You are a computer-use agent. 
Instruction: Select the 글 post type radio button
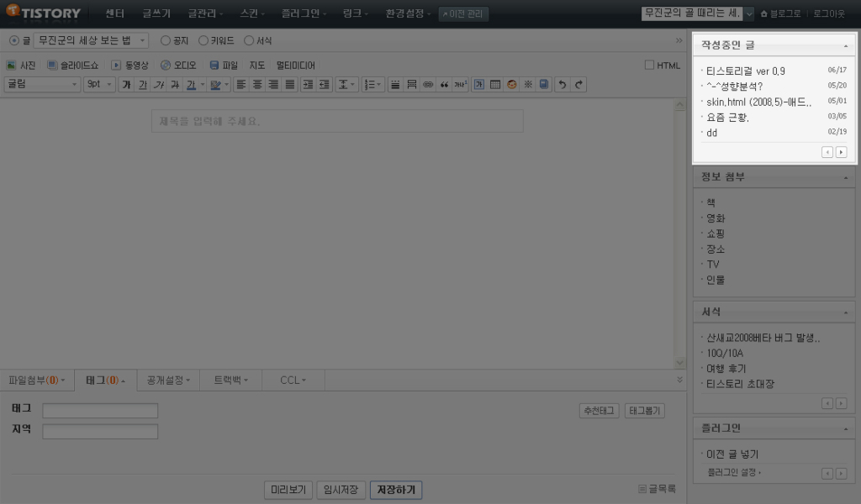[x=14, y=40]
